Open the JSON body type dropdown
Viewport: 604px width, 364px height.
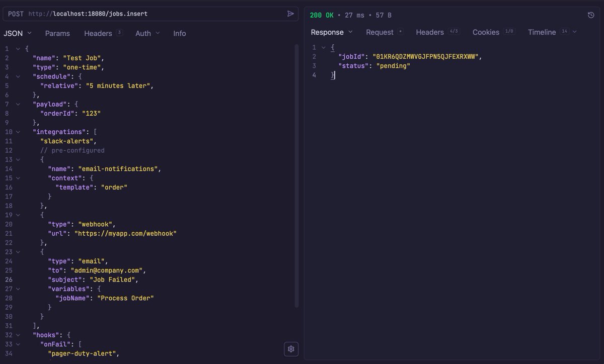pyautogui.click(x=18, y=33)
